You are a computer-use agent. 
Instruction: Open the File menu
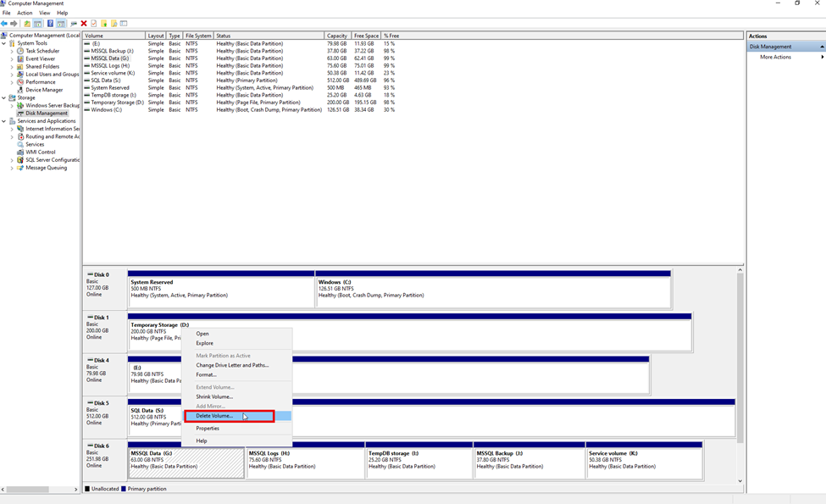click(6, 13)
